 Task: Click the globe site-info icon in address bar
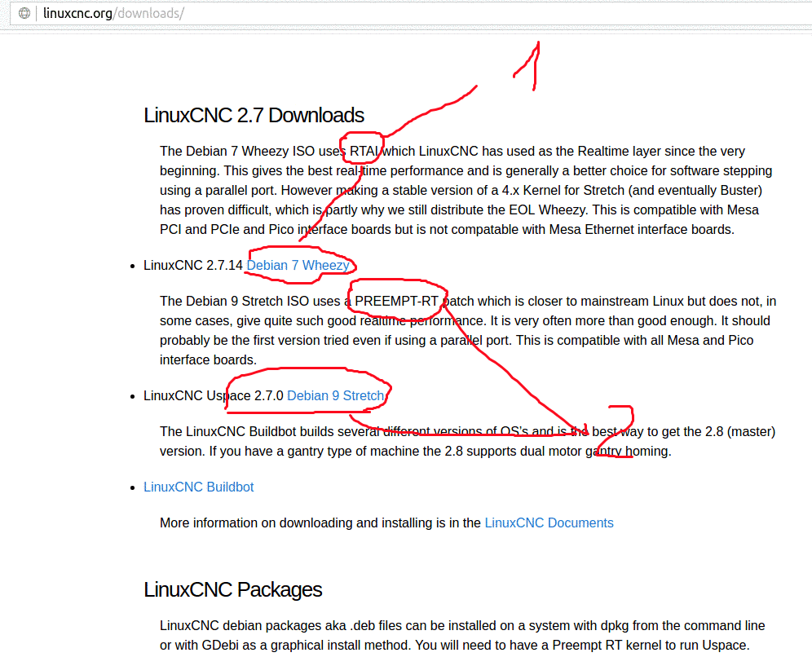24,14
